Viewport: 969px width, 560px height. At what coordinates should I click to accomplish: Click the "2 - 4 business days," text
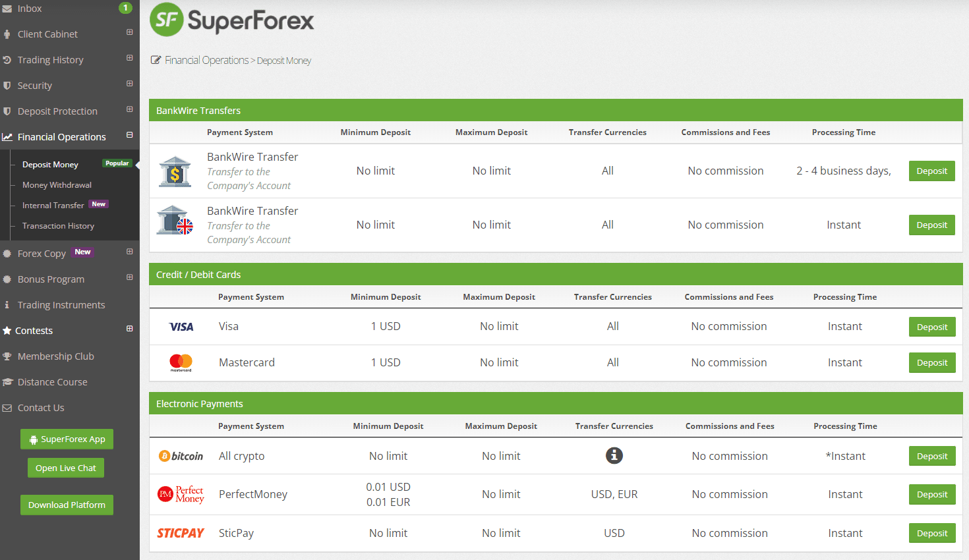pyautogui.click(x=844, y=171)
